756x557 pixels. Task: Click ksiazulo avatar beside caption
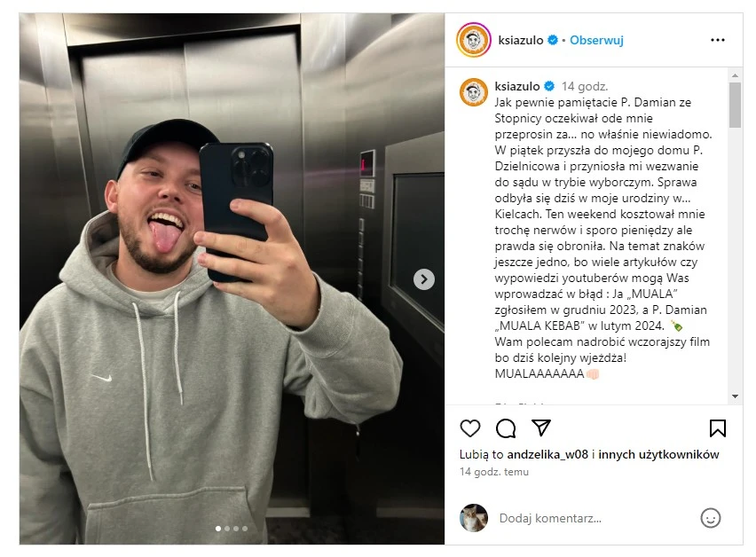click(x=474, y=92)
